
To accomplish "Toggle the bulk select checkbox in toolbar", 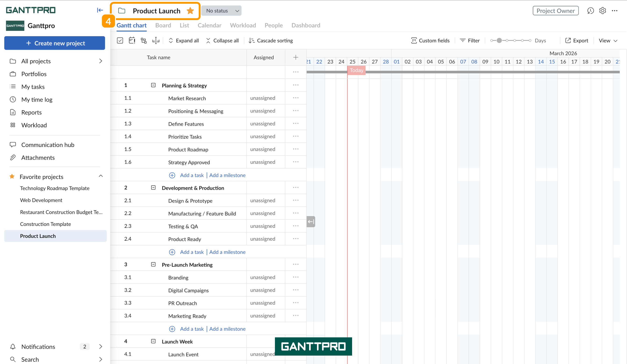I will [x=120, y=40].
